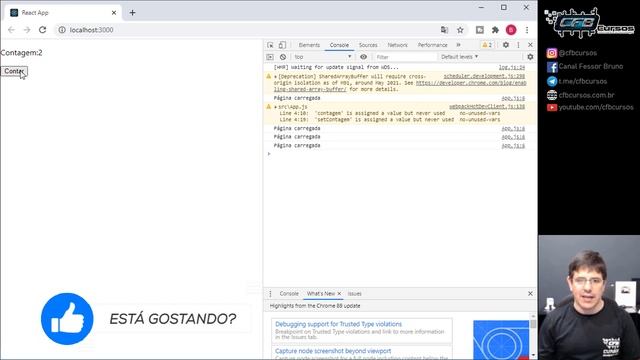Viewport: 640px width, 360px height.
Task: Go back with the browser back arrow
Action: pyautogui.click(x=11, y=30)
